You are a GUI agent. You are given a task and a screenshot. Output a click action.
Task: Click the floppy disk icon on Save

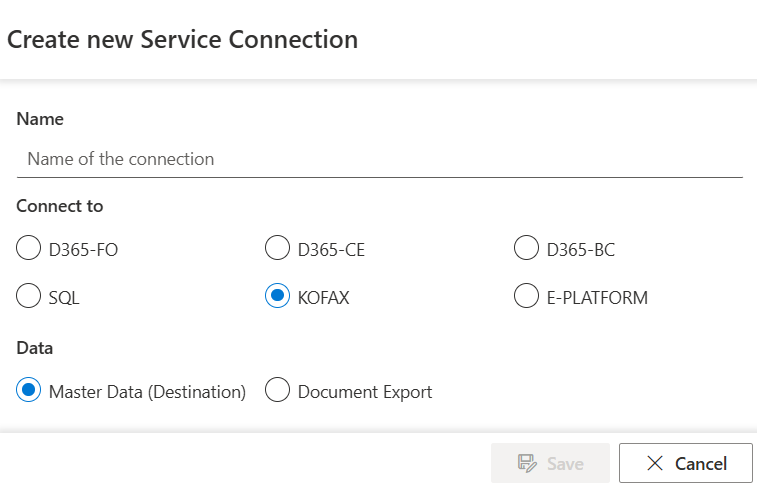point(527,463)
